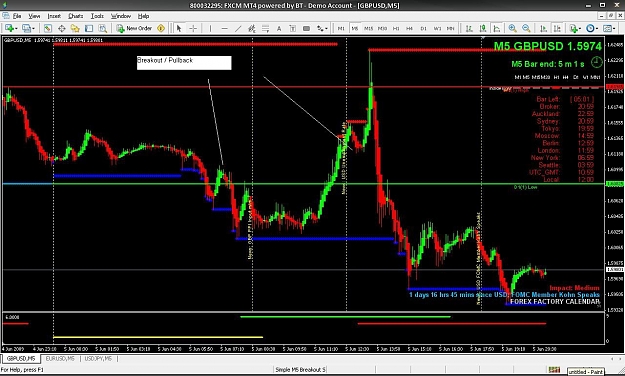Click the 'FOREX FACTORY CALENDAR' chart label
The image size is (625, 376).
[x=555, y=302]
